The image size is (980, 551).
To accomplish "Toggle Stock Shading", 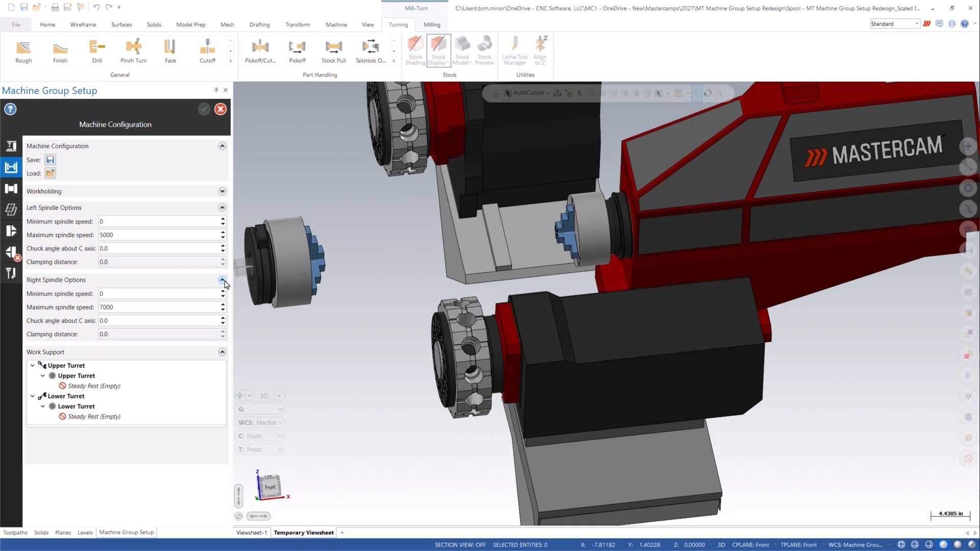I will tap(415, 51).
